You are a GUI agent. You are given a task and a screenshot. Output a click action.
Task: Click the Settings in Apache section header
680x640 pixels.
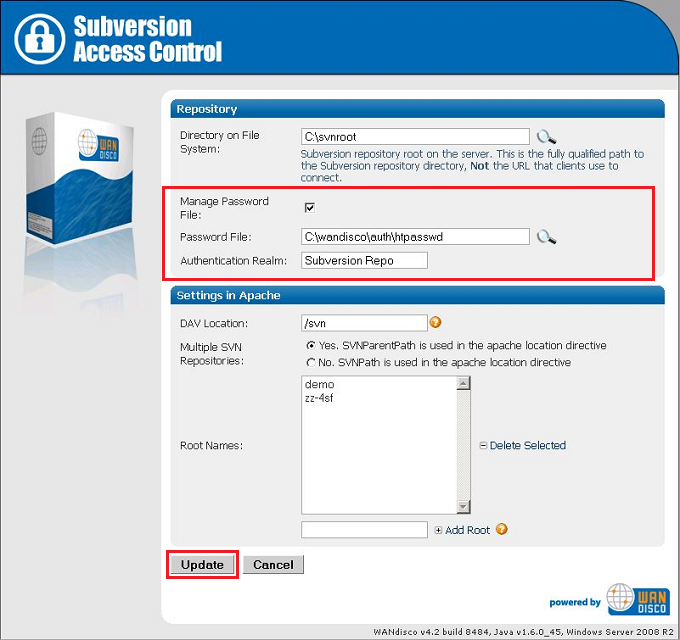pyautogui.click(x=417, y=295)
